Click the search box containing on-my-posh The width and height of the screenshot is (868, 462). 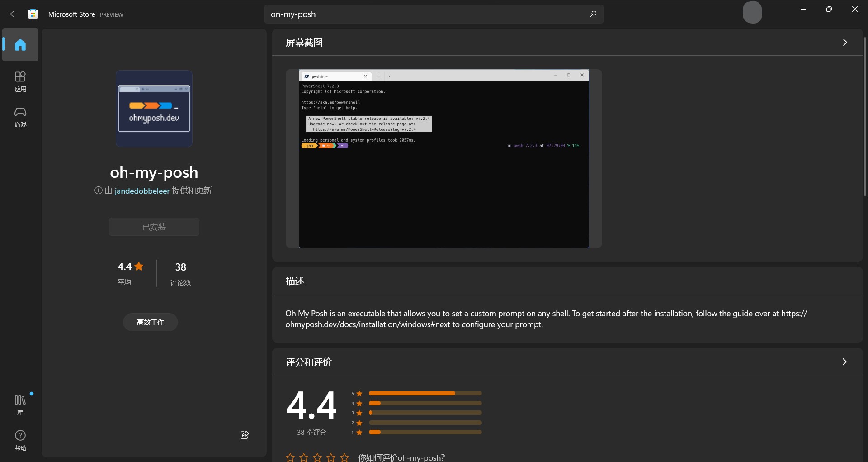(x=425, y=14)
